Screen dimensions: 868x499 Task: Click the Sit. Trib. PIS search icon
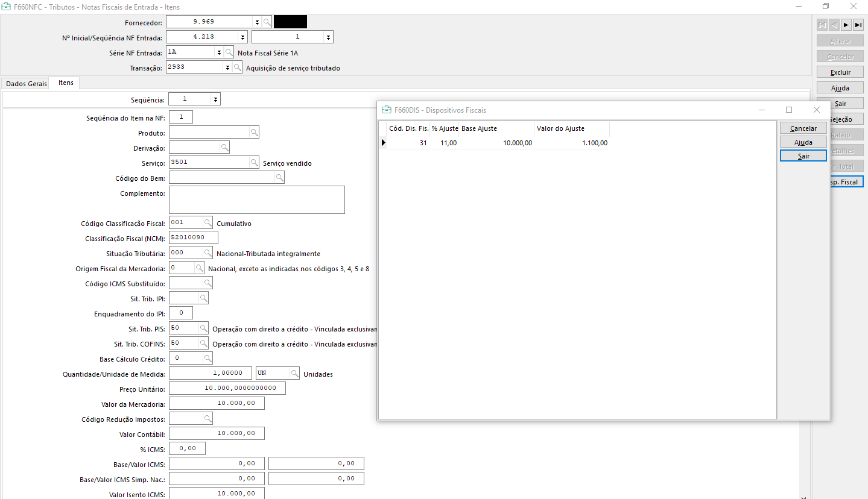tap(203, 328)
